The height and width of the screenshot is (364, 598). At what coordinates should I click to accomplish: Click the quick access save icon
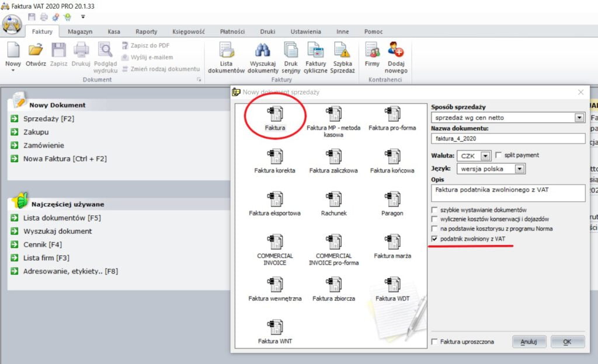[32, 17]
